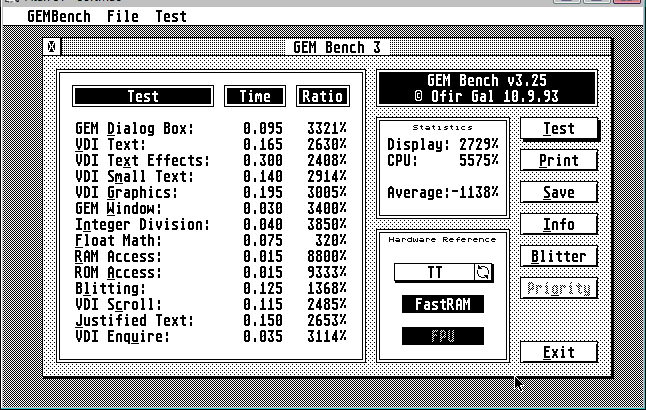Viewport: 646px width, 410px height.
Task: Select the TT hardware reference field
Action: click(435, 272)
